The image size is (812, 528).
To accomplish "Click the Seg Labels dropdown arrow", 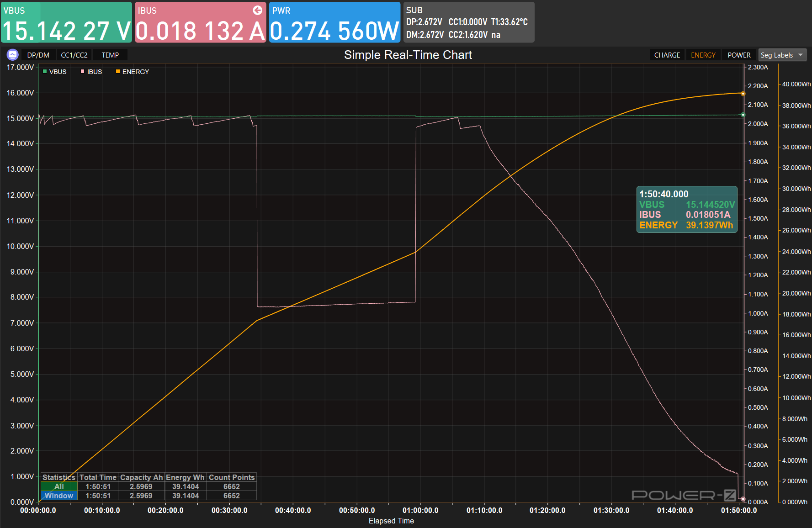I will pyautogui.click(x=801, y=55).
